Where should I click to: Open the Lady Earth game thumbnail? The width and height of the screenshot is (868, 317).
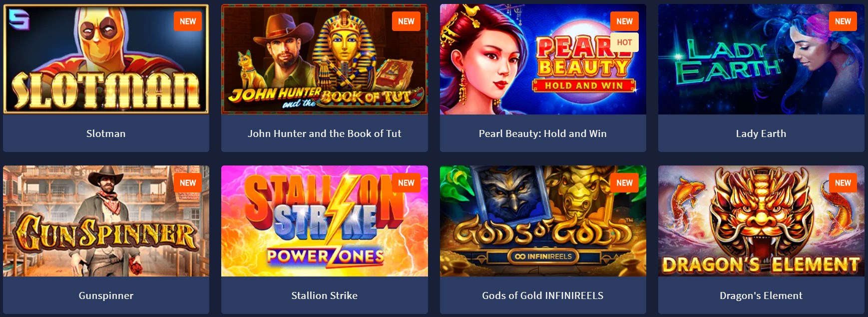(761, 59)
